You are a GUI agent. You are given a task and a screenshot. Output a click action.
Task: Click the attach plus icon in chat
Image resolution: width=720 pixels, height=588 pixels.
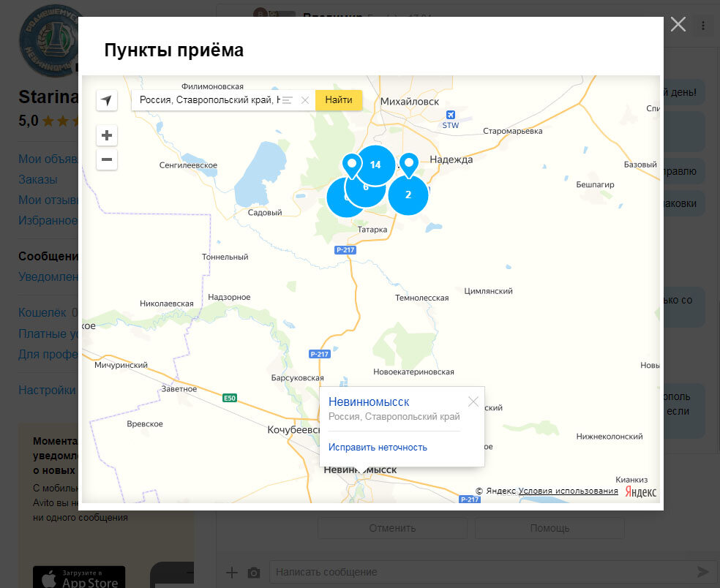pyautogui.click(x=232, y=573)
